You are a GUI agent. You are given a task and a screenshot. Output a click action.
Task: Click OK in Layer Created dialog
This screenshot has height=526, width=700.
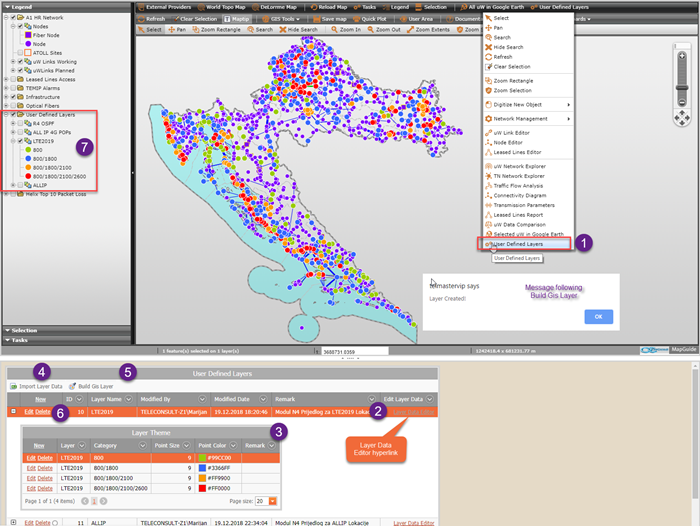pos(598,317)
